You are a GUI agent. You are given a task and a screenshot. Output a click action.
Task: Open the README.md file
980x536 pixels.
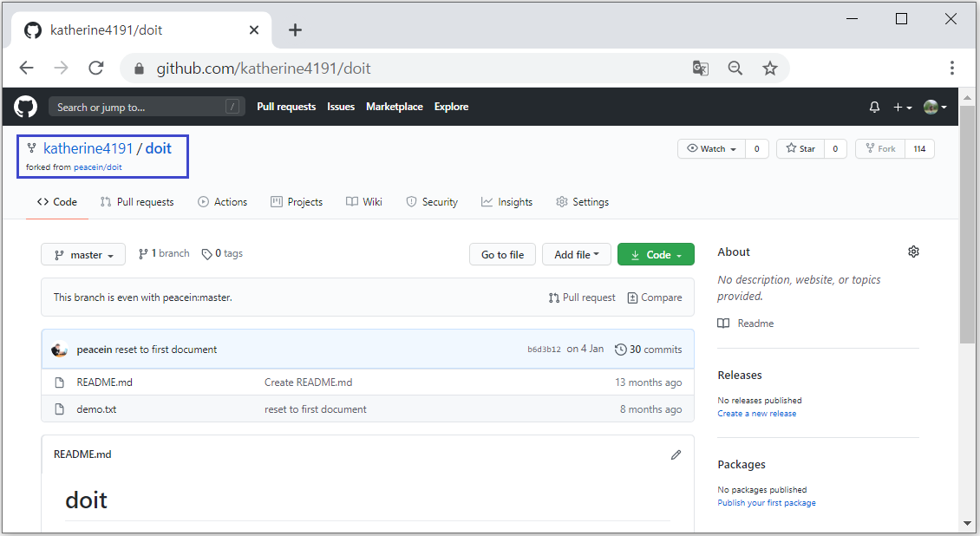104,382
